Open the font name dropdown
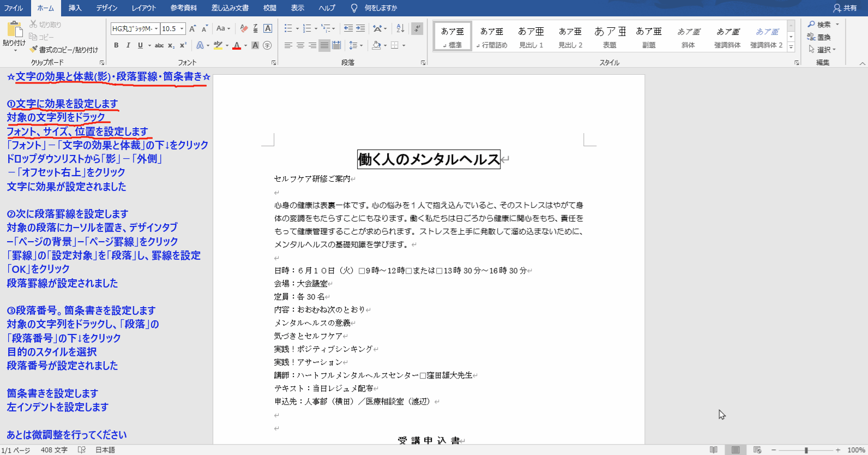Viewport: 868px width, 455px height. [156, 28]
